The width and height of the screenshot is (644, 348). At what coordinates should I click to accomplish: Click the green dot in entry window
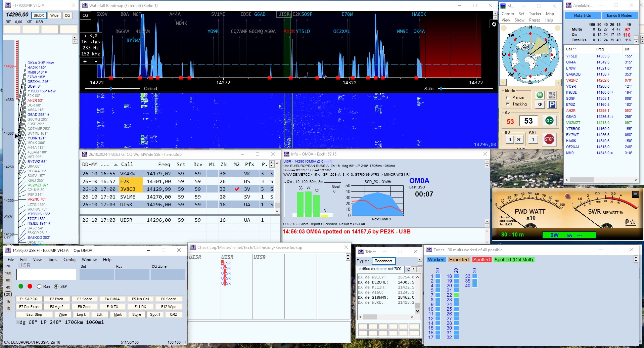21,286
